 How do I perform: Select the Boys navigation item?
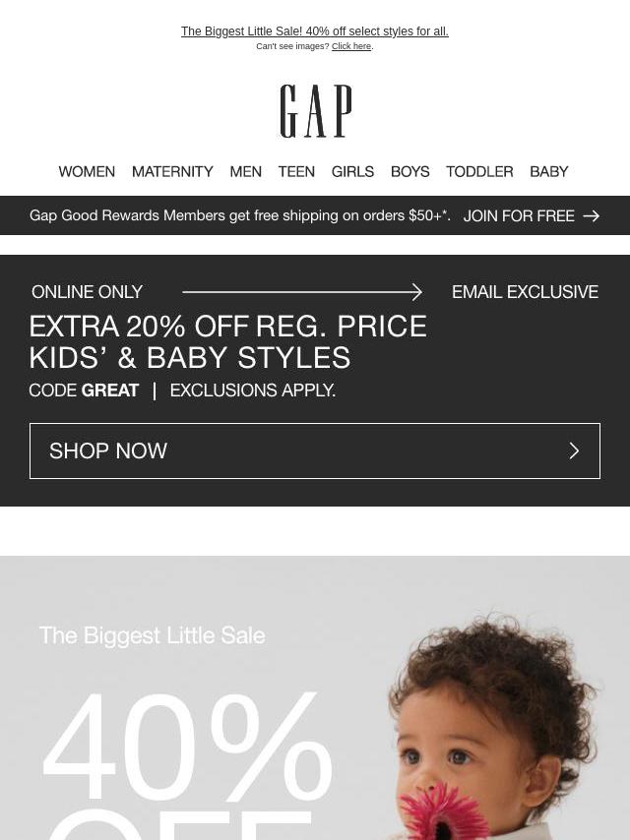pyautogui.click(x=410, y=171)
